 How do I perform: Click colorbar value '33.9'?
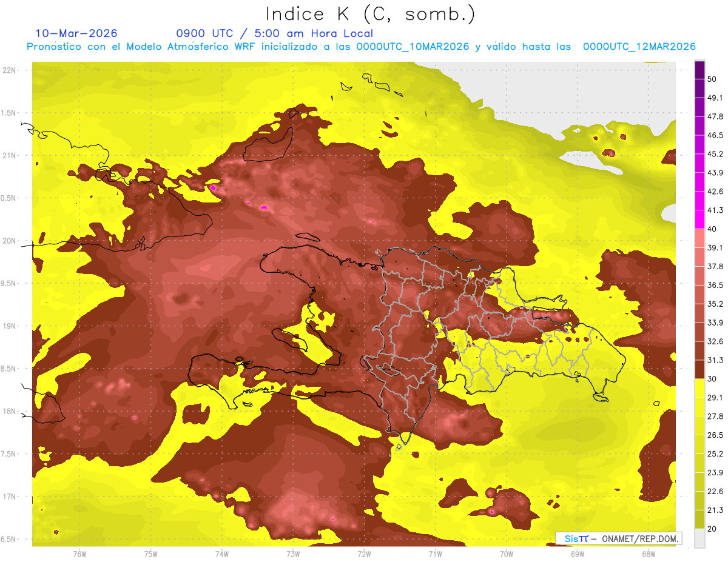[716, 323]
